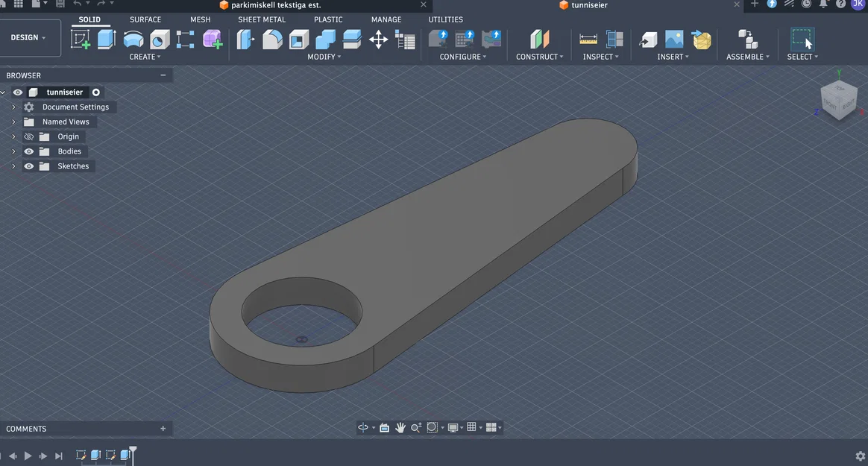This screenshot has width=868, height=466.
Task: Show the Origin folder via eye icon
Action: point(29,136)
